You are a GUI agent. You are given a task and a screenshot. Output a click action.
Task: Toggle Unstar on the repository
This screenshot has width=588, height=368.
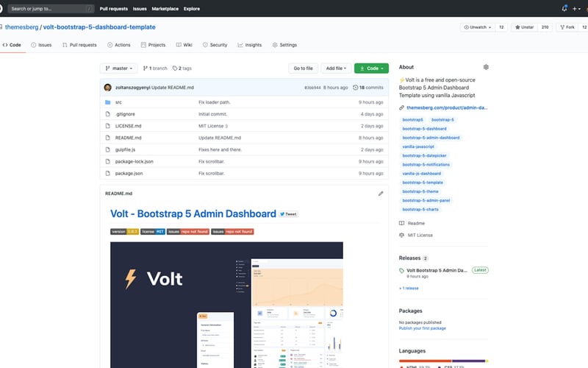pos(524,27)
